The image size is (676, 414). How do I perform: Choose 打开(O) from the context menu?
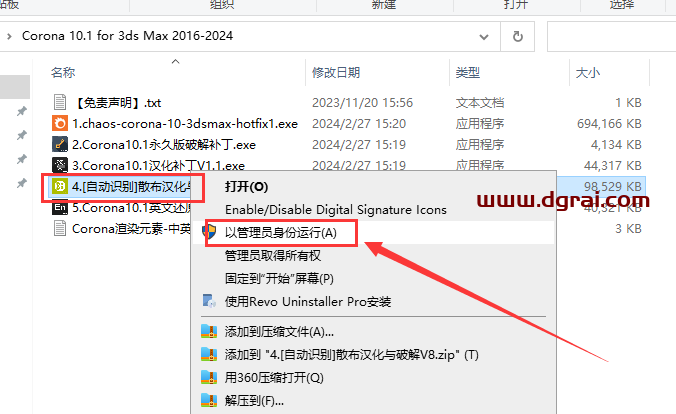(x=246, y=186)
